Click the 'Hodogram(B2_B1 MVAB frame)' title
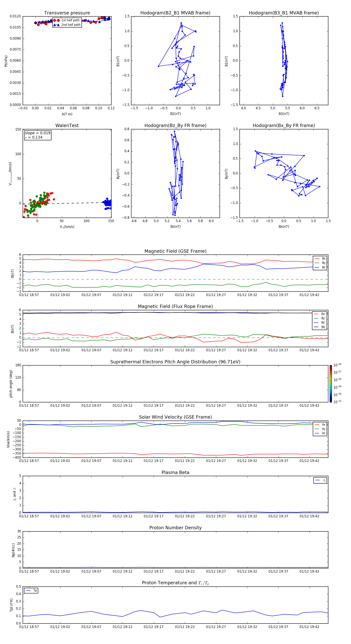This screenshot has width=351, height=644. tap(175, 13)
